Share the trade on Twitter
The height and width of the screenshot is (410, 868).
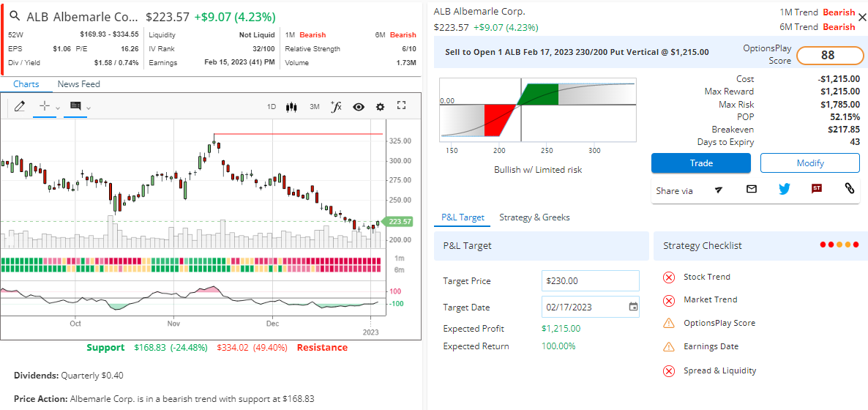tap(784, 189)
